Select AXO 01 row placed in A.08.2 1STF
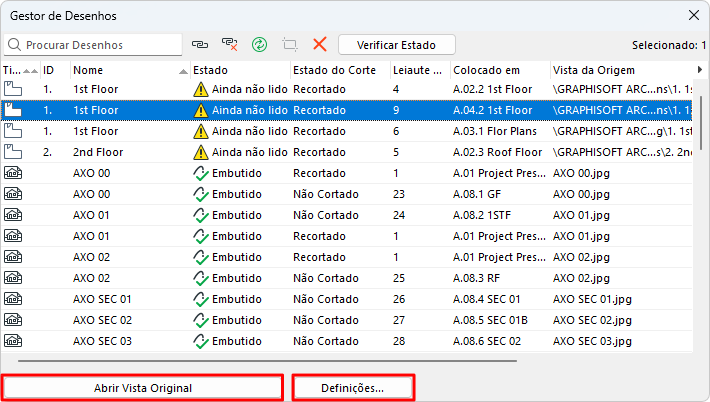Image resolution: width=710 pixels, height=402 pixels. click(347, 215)
